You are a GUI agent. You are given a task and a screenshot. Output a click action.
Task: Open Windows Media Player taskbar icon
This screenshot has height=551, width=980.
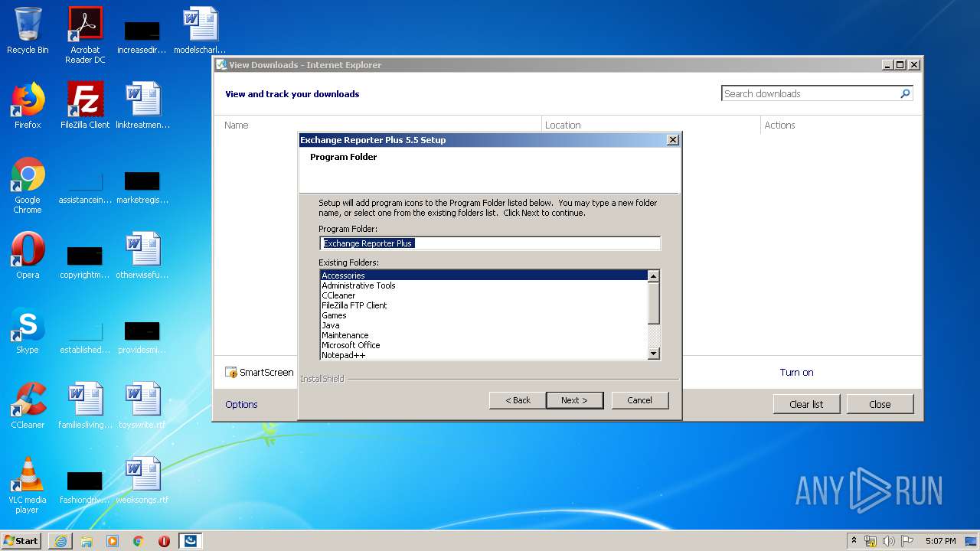click(x=113, y=541)
